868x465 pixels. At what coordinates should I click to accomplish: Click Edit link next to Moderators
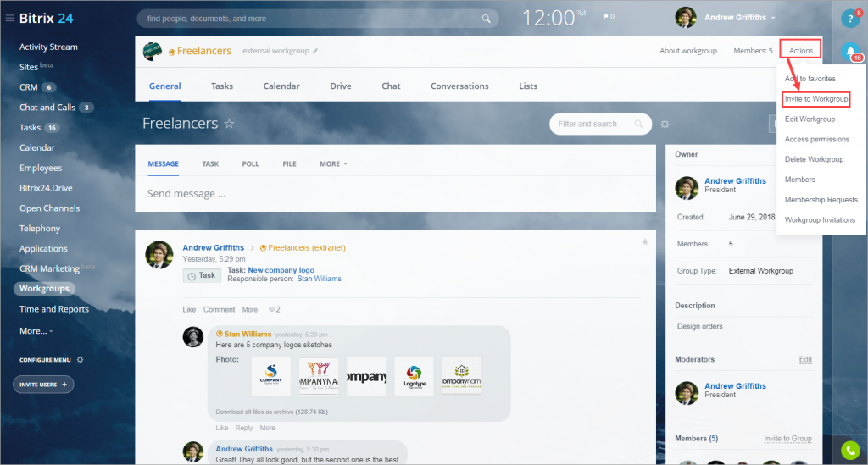[x=805, y=359]
